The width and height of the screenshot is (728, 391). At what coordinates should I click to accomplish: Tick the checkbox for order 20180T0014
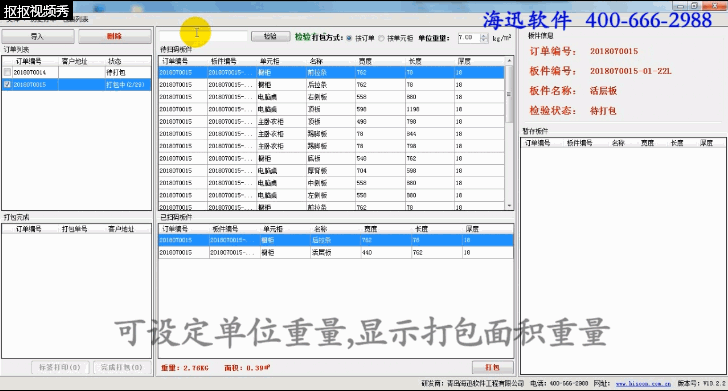tap(7, 72)
